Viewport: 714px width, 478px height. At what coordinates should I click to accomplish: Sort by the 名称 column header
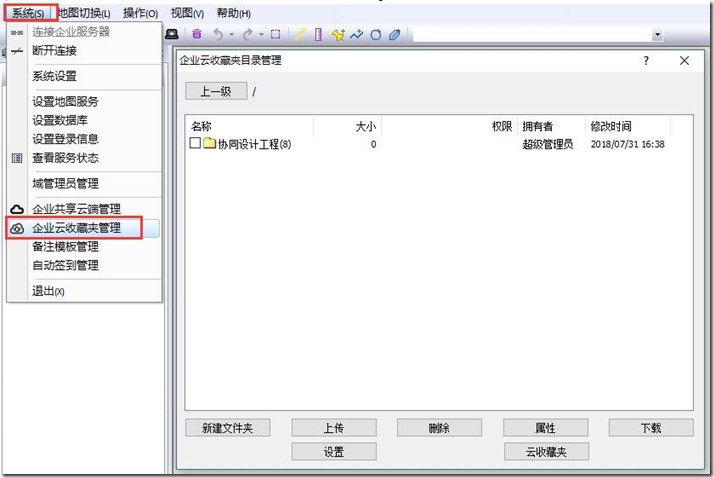(250, 126)
